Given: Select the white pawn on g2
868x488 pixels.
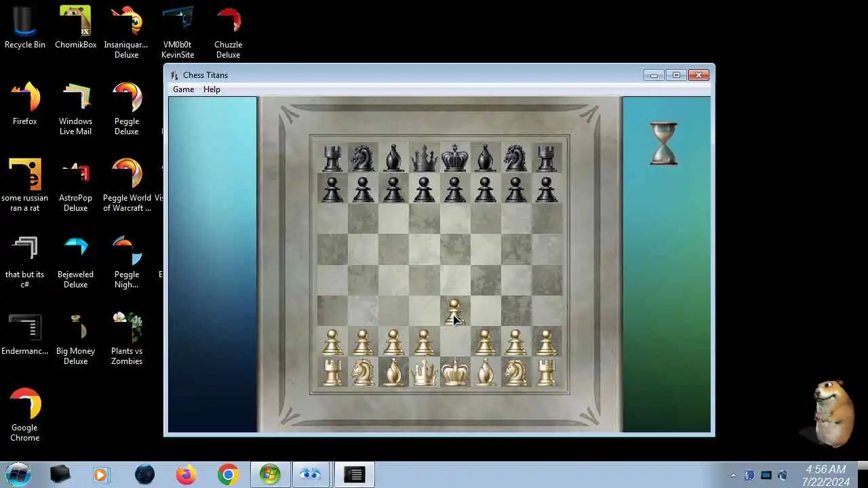Looking at the screenshot, I should pyautogui.click(x=515, y=342).
